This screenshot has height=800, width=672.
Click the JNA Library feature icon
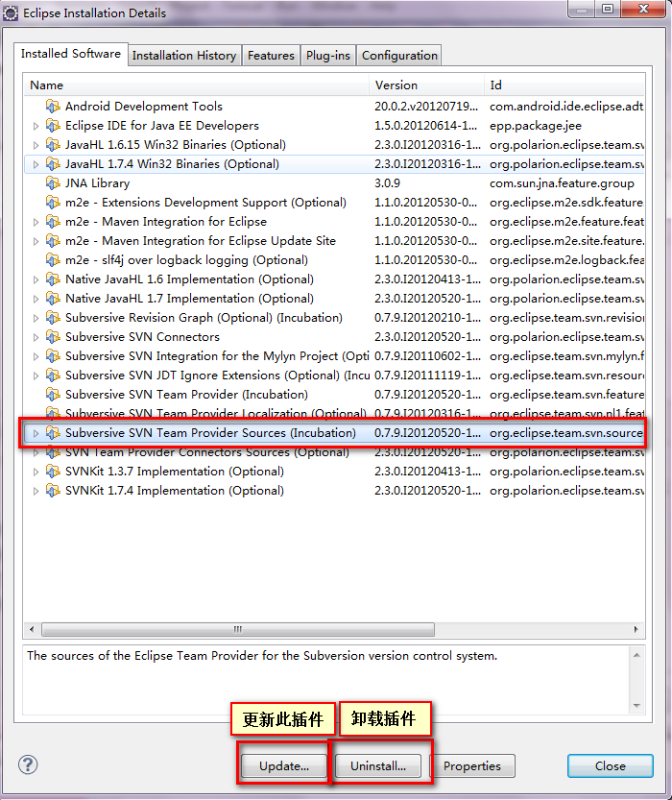53,183
